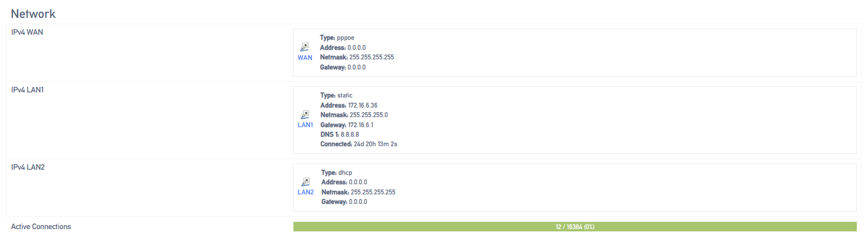Click the LAN1 gateway 172.16.6.1
The height and width of the screenshot is (242, 868).
(x=365, y=125)
